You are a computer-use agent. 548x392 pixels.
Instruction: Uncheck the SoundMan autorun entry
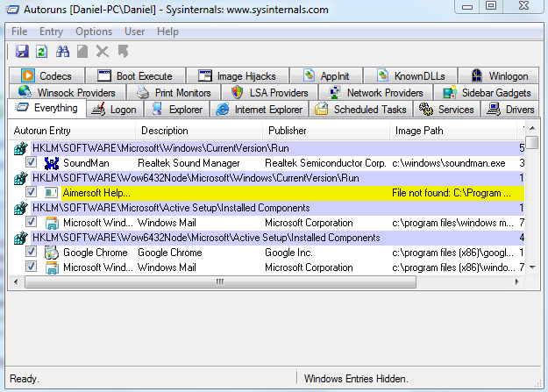tap(31, 162)
